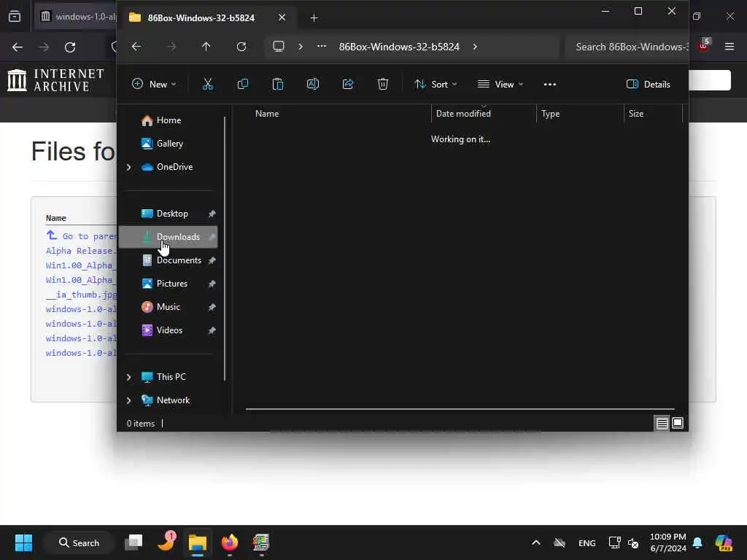Open browser hamburger menu
Image resolution: width=747 pixels, height=560 pixels.
pyautogui.click(x=729, y=47)
